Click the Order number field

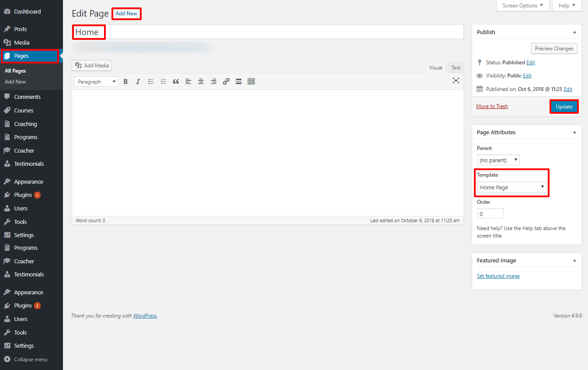[490, 214]
